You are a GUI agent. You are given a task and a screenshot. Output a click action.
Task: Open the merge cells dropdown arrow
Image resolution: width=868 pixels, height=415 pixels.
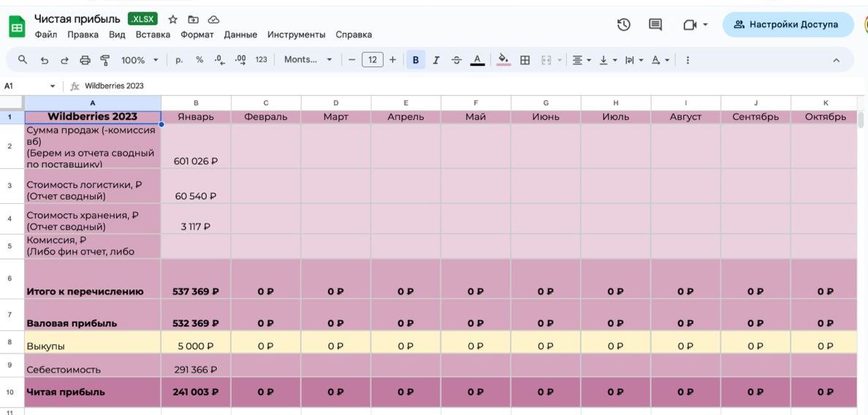pyautogui.click(x=560, y=60)
